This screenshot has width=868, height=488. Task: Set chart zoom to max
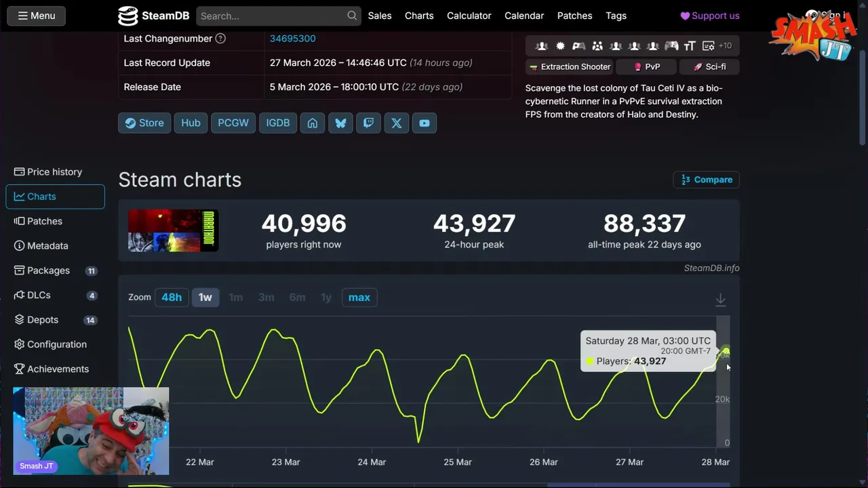point(359,298)
